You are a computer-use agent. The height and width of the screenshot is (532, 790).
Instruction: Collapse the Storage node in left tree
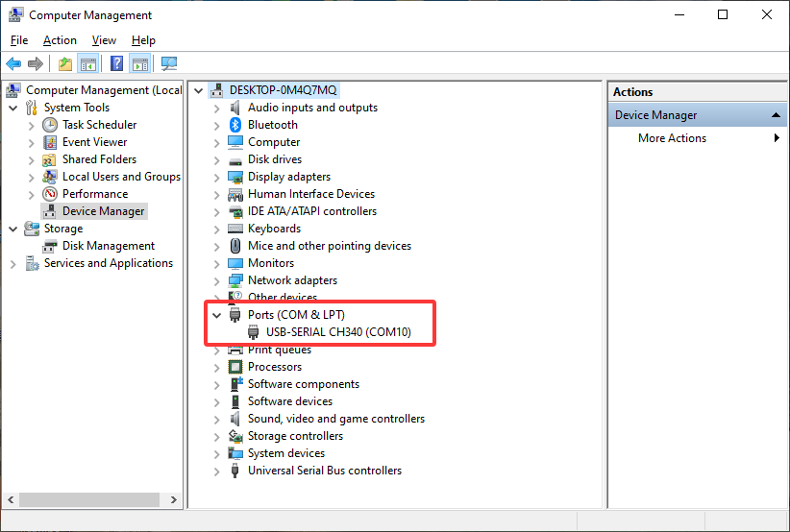(13, 229)
